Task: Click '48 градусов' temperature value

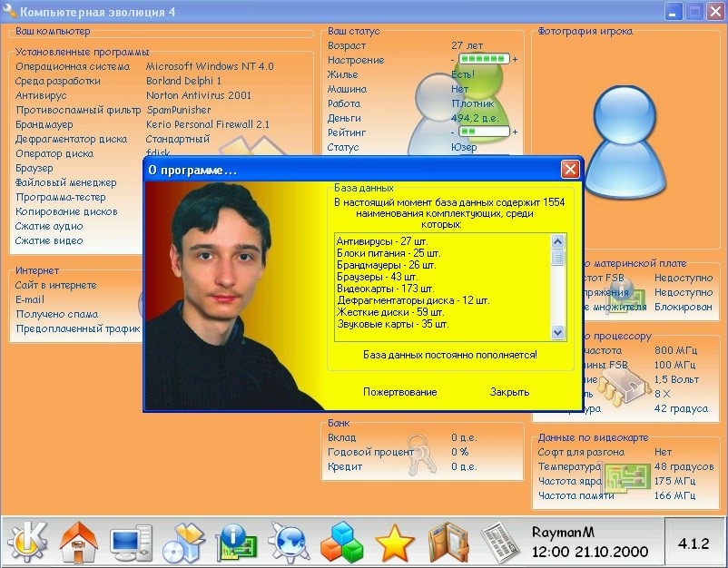Action: pyautogui.click(x=684, y=467)
